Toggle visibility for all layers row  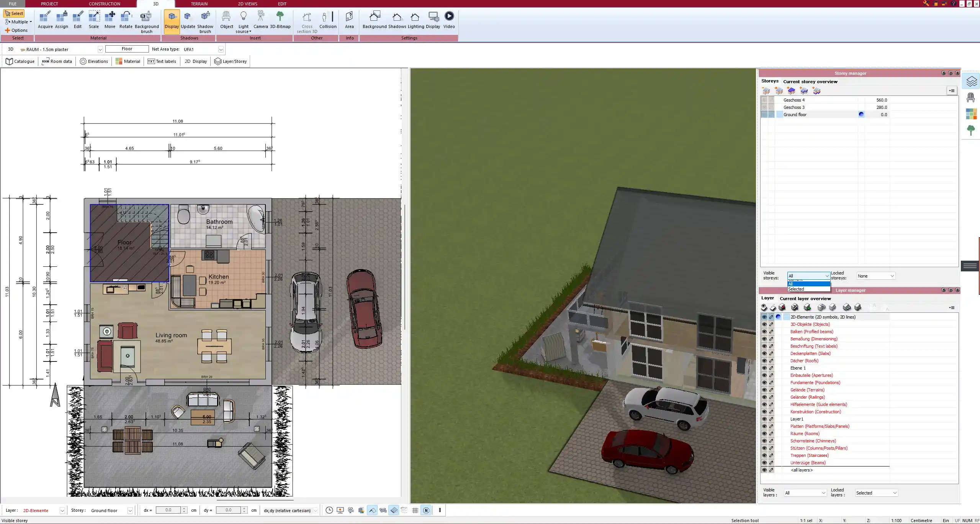[x=764, y=470]
